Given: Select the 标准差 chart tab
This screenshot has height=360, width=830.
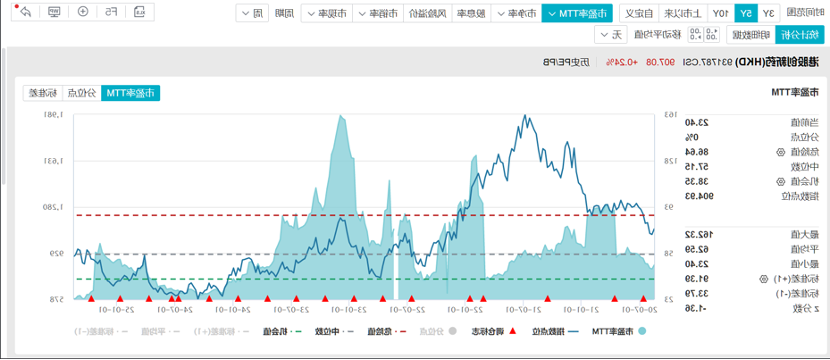Looking at the screenshot, I should 43,93.
